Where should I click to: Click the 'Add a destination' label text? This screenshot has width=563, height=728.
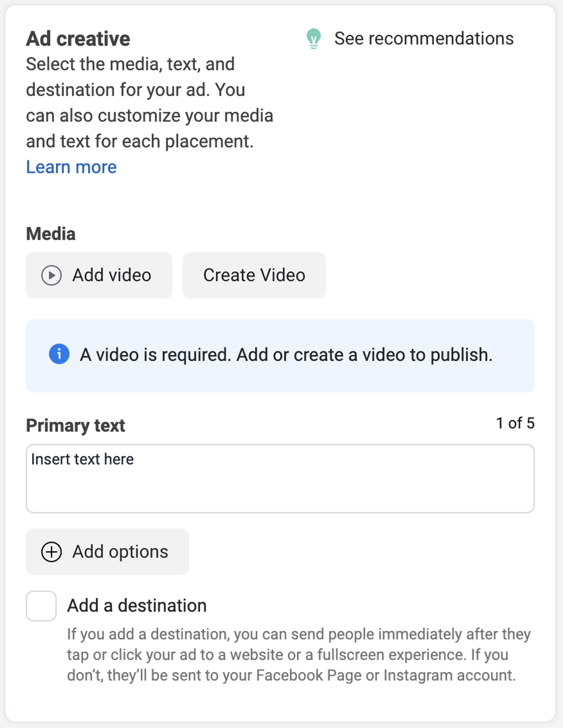click(x=137, y=606)
